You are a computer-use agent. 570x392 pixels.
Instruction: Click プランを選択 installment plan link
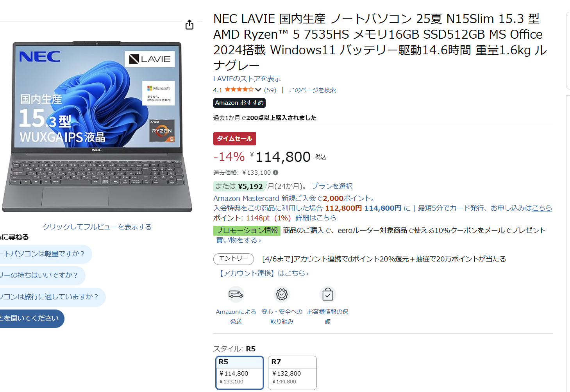pyautogui.click(x=332, y=186)
